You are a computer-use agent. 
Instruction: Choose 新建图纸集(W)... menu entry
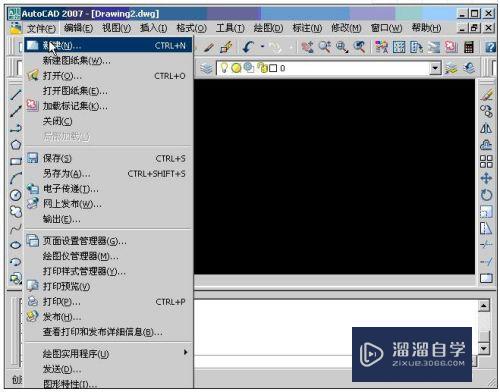point(108,61)
